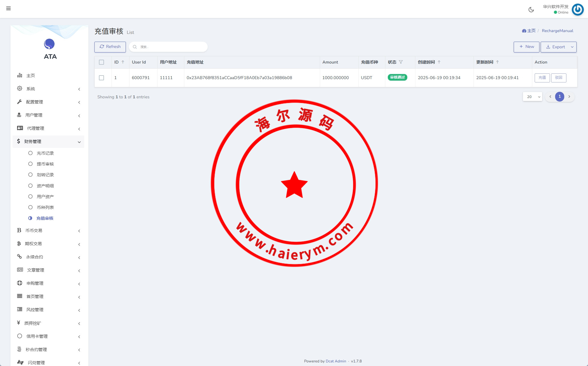The height and width of the screenshot is (366, 588).
Task: Sort by 更新时间 column arrow
Action: point(497,62)
